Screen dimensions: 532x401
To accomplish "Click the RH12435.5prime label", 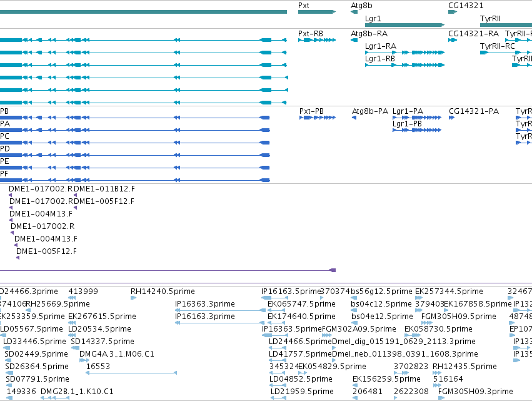I will point(465,367).
